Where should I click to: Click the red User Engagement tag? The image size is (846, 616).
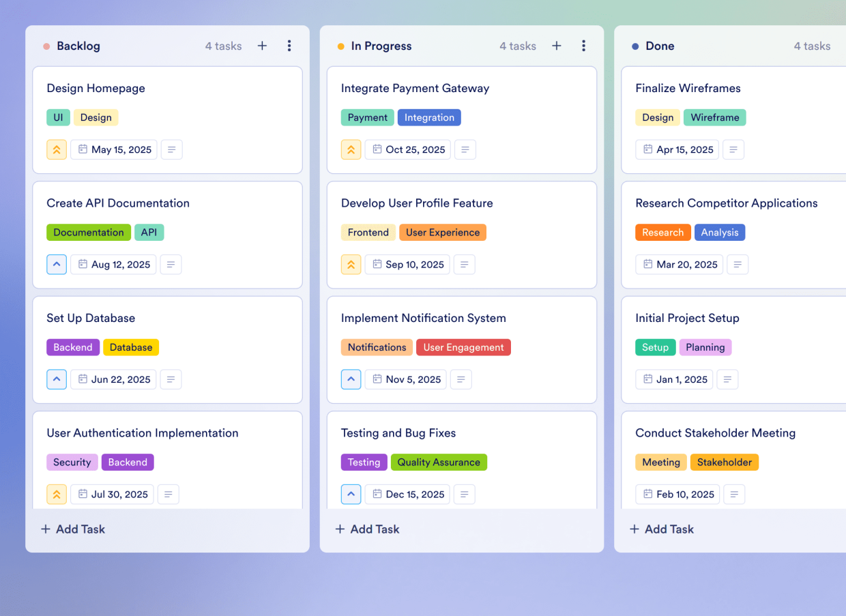(463, 347)
